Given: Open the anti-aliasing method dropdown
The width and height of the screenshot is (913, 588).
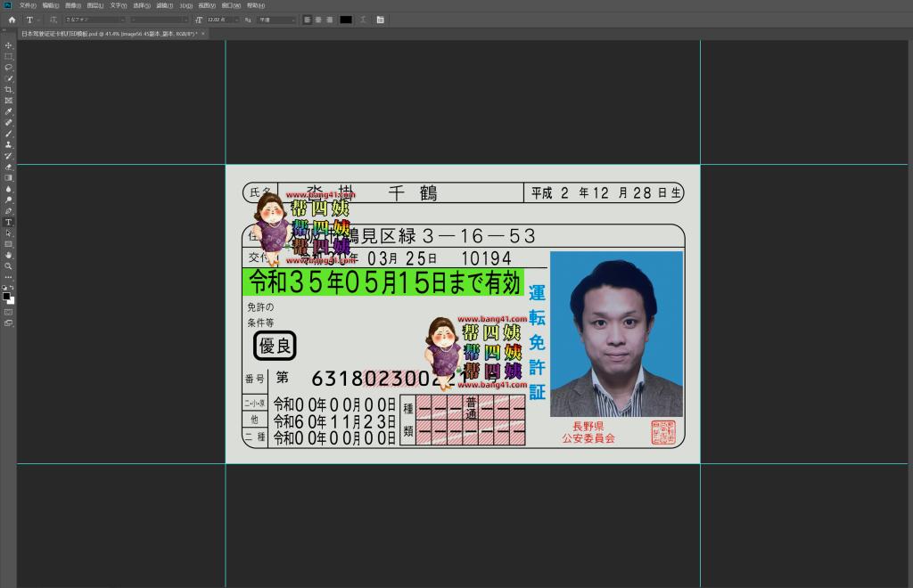Looking at the screenshot, I should tap(294, 19).
